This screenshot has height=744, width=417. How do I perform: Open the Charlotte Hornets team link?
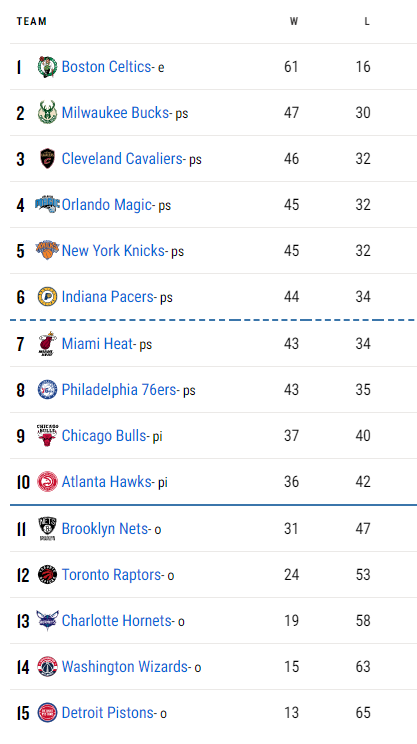(117, 621)
